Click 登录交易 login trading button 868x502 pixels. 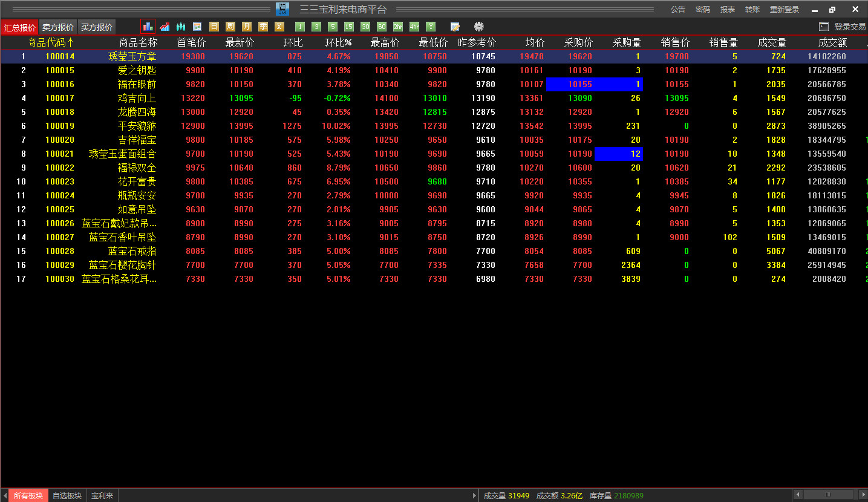coord(843,27)
